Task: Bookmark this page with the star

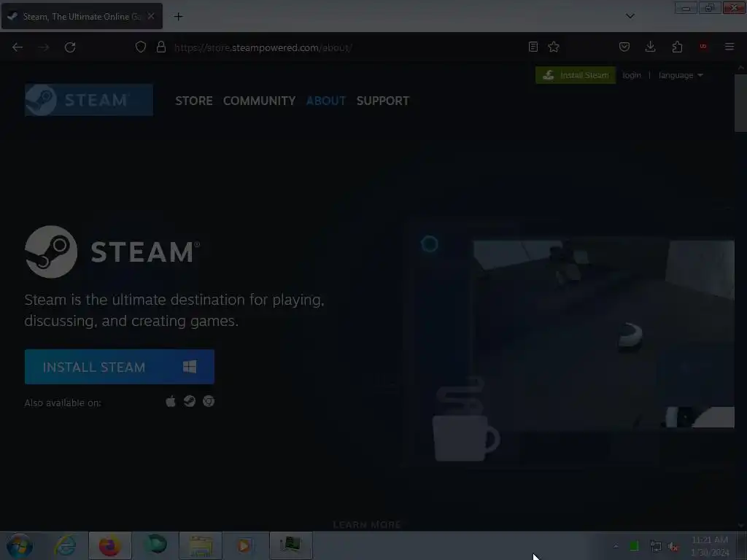Action: tap(554, 47)
